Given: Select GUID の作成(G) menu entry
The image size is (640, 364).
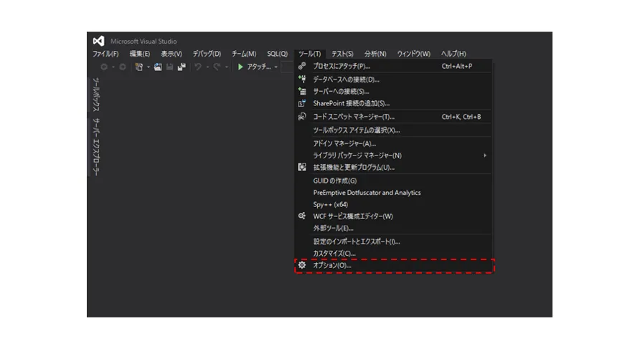Looking at the screenshot, I should tap(334, 181).
